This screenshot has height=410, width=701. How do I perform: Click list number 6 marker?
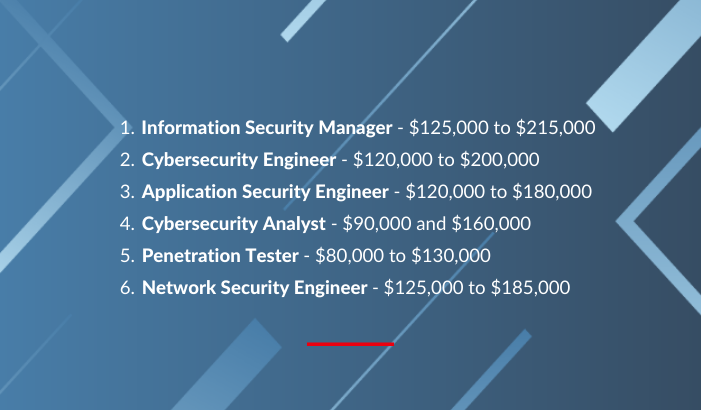click(127, 288)
